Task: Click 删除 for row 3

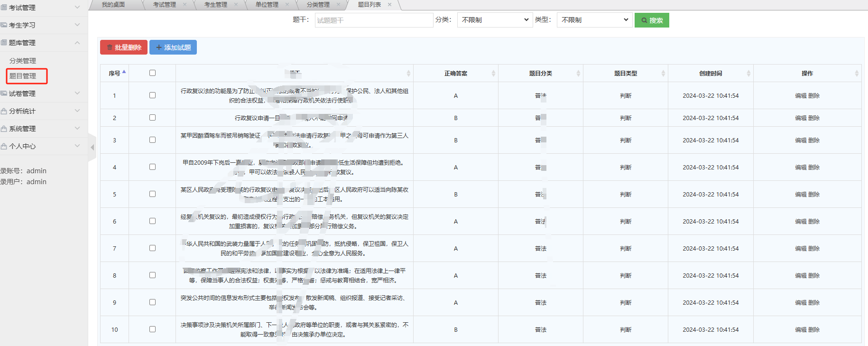Action: 814,140
